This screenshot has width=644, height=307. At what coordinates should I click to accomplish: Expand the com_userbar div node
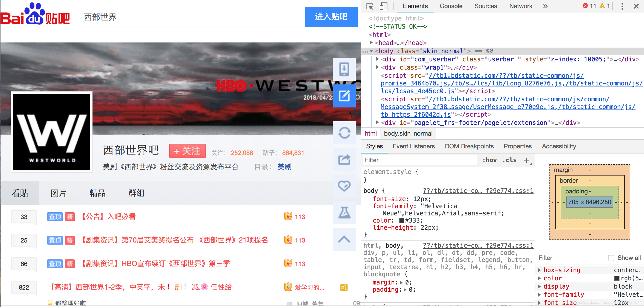coord(377,59)
